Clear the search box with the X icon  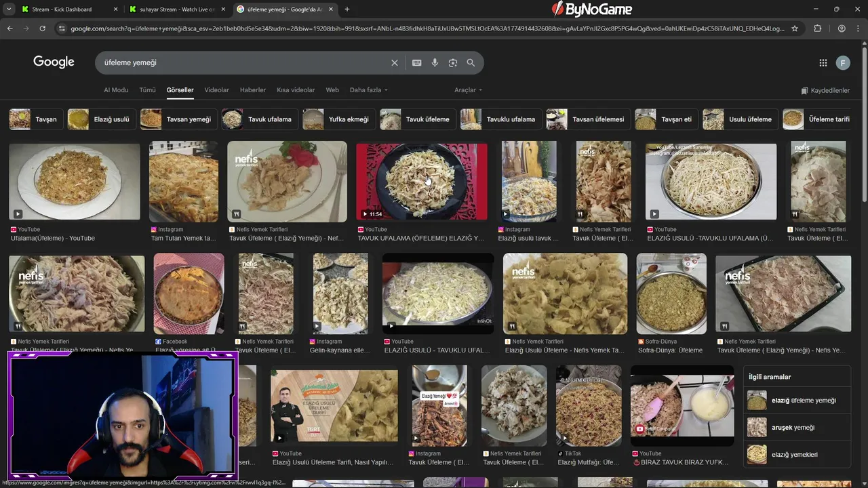(x=395, y=62)
